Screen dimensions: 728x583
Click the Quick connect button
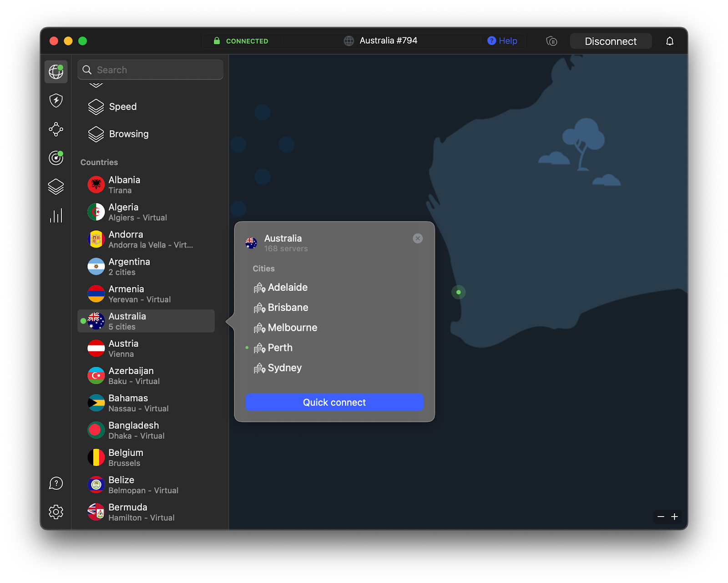point(334,402)
